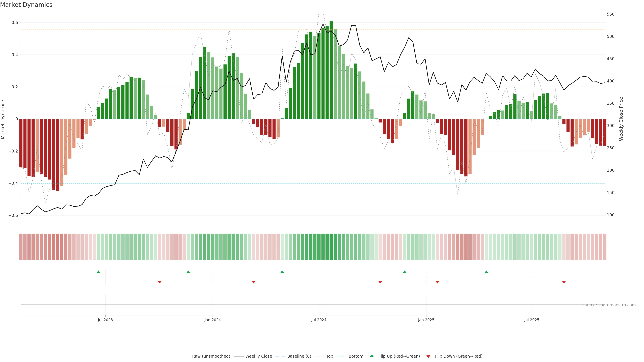This screenshot has width=644, height=362.
Task: Click the red flip-down marker just after Jan 2025
Action: click(437, 282)
